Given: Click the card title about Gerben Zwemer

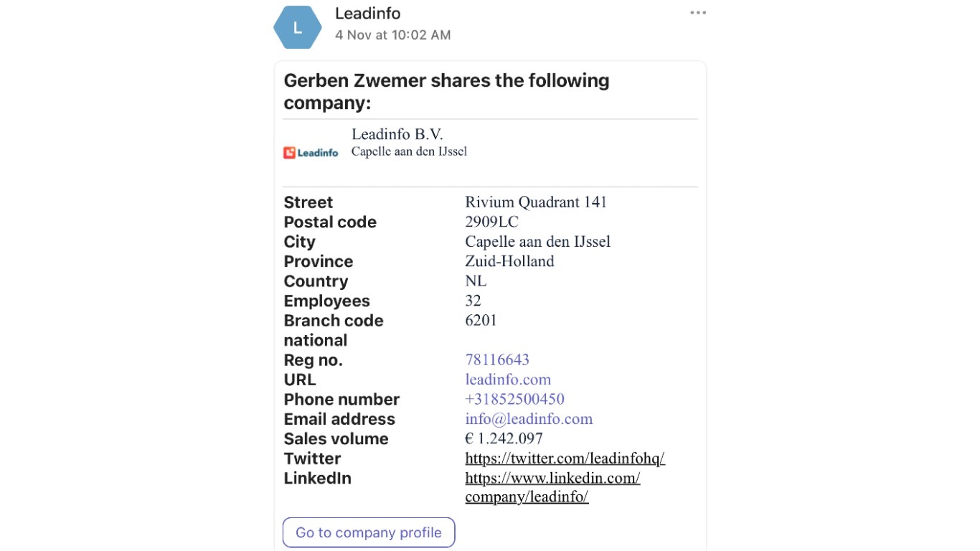Looking at the screenshot, I should 446,91.
